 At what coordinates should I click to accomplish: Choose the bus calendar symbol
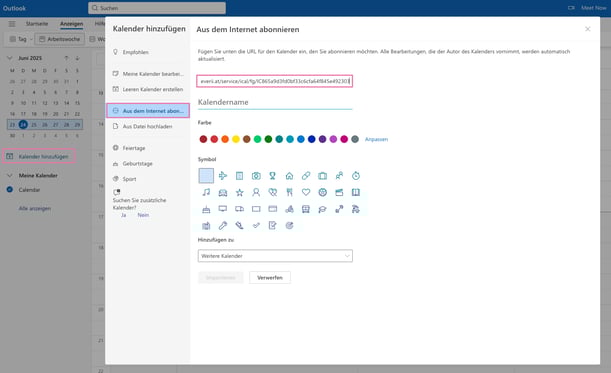pos(306,209)
